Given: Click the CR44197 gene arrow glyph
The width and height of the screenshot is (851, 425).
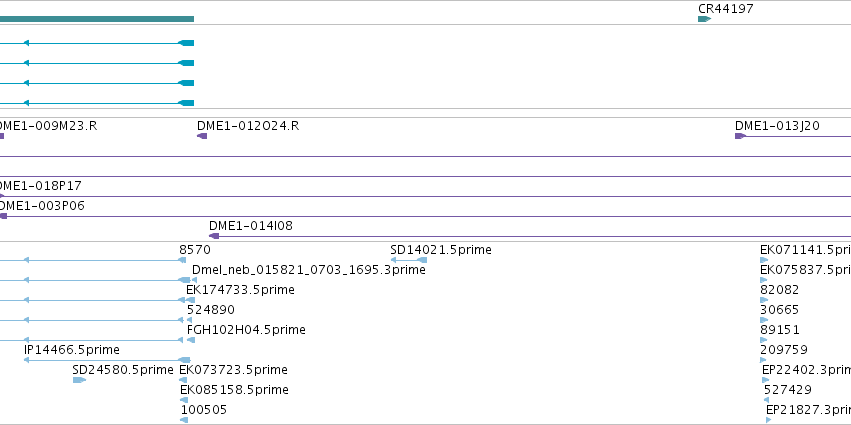Looking at the screenshot, I should point(704,19).
